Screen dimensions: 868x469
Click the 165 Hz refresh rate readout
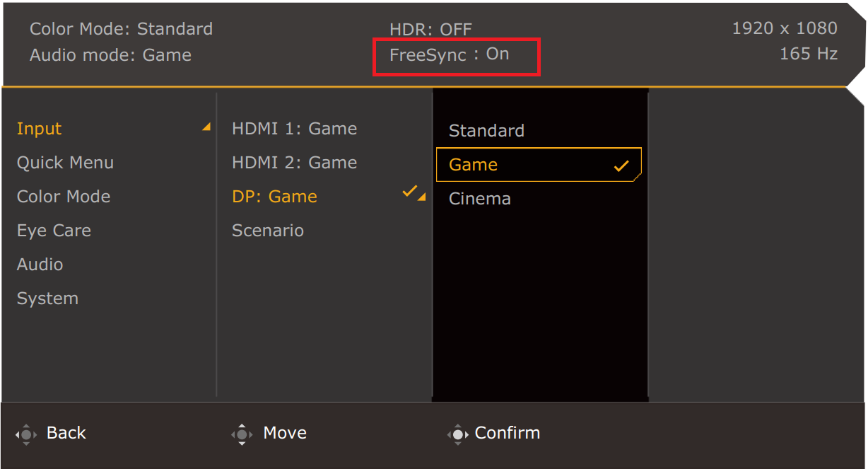(x=808, y=54)
